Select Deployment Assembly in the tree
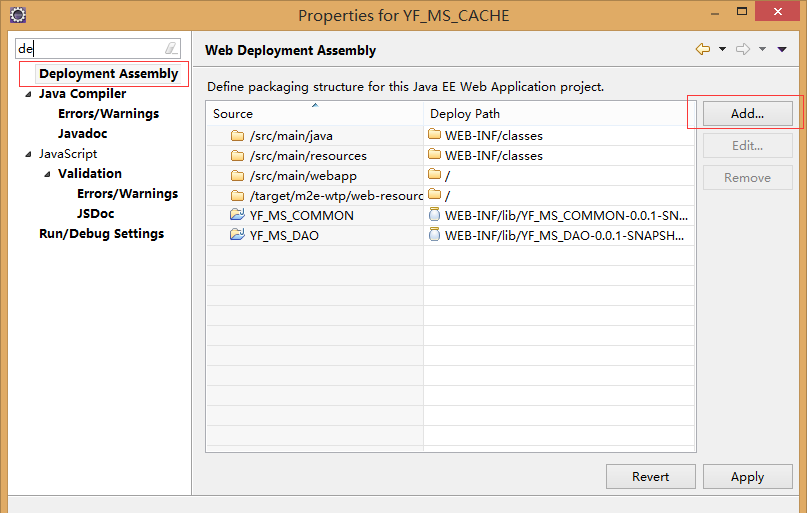 [109, 74]
